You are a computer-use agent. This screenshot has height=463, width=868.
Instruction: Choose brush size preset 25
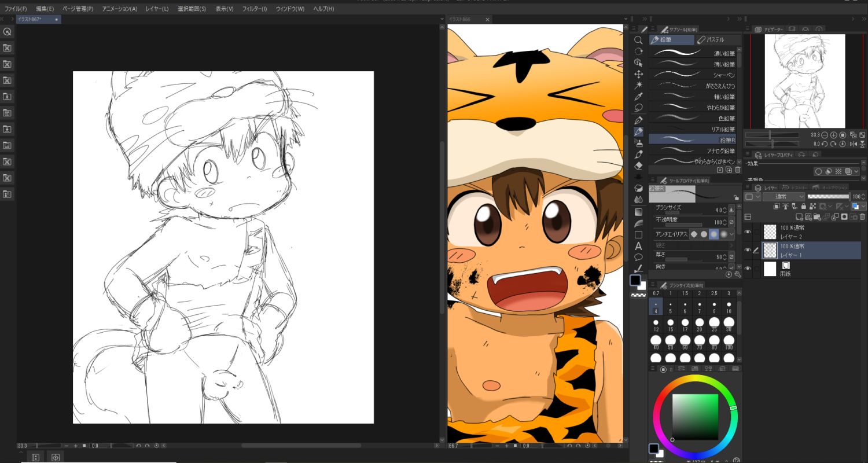pos(714,325)
